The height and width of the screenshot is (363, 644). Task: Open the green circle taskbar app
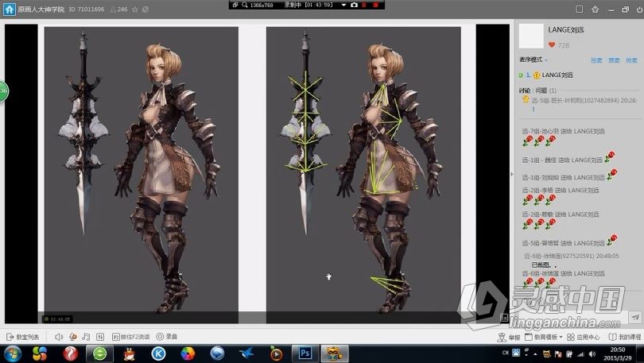[99, 353]
